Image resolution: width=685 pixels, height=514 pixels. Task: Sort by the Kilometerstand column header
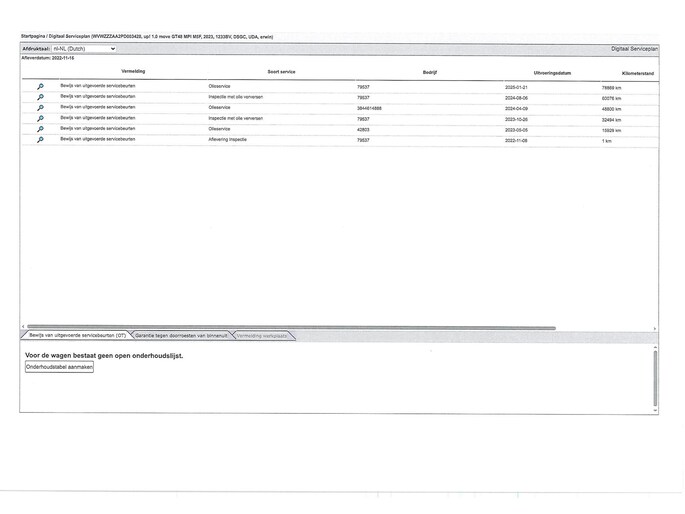(x=638, y=73)
